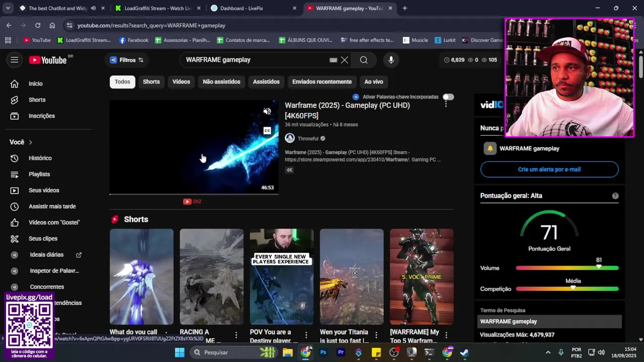
Task: Open options menu for Warframe 2025 video
Action: 445,104
